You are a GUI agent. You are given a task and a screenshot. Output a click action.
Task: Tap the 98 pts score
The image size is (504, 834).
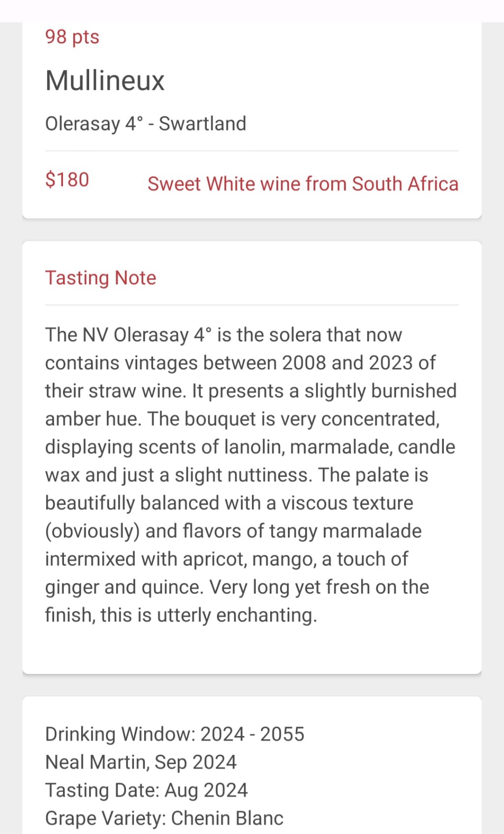72,37
